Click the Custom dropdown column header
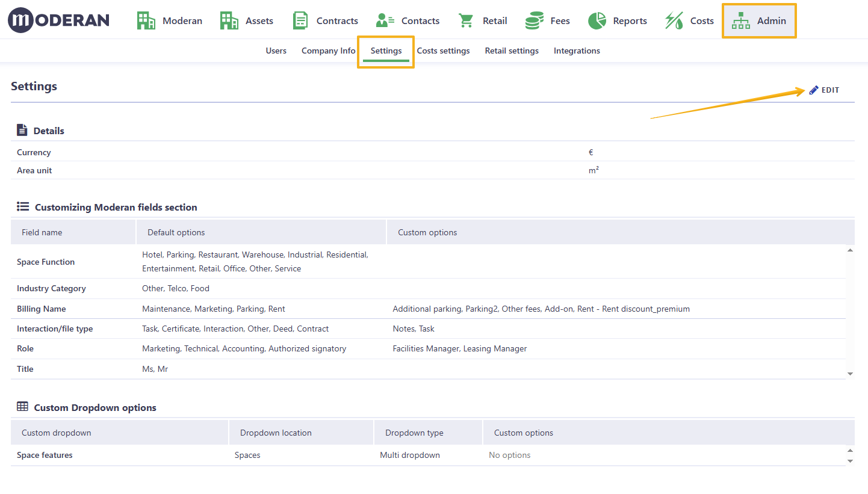 tap(120, 433)
